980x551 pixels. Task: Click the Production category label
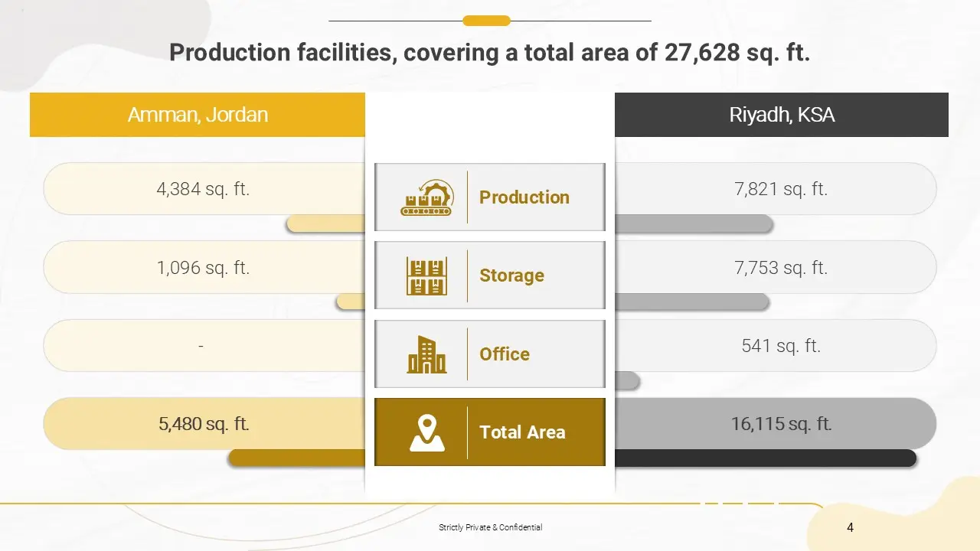tap(524, 197)
